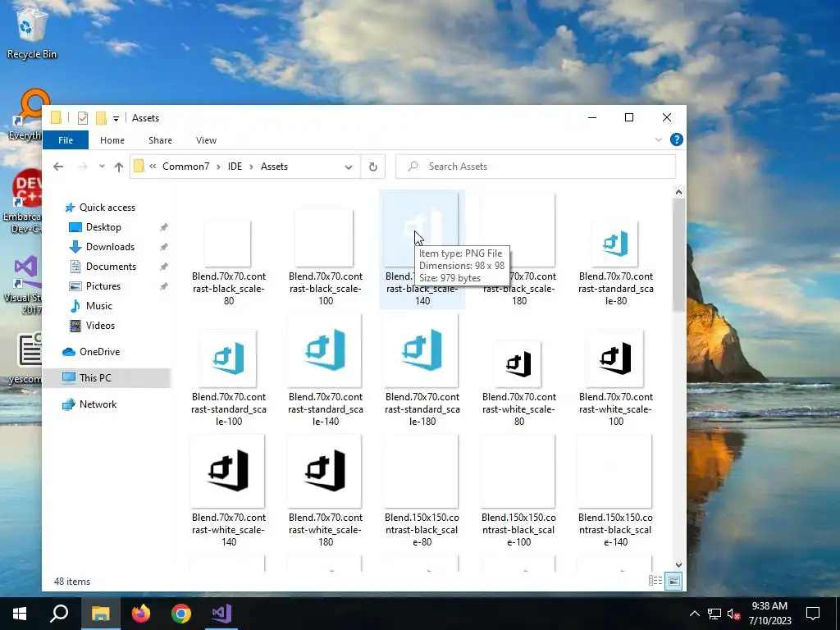This screenshot has width=840, height=630.
Task: Click the Properties icon in title bar
Action: (83, 118)
